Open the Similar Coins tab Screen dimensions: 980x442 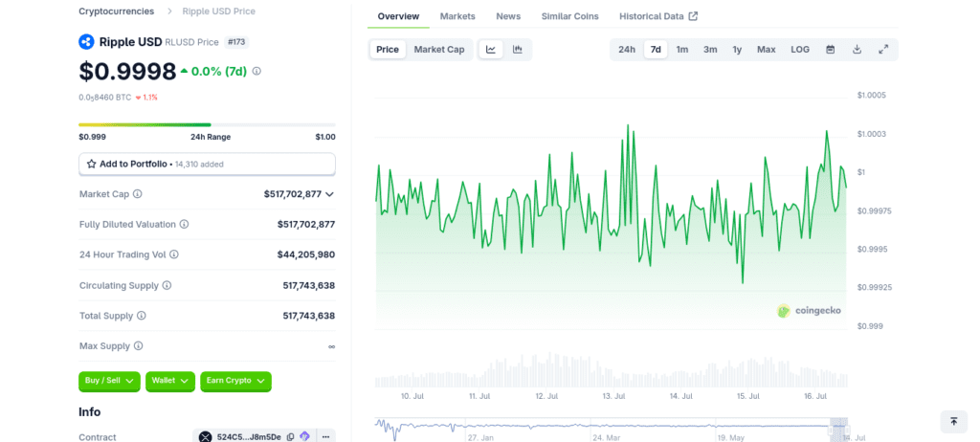570,16
